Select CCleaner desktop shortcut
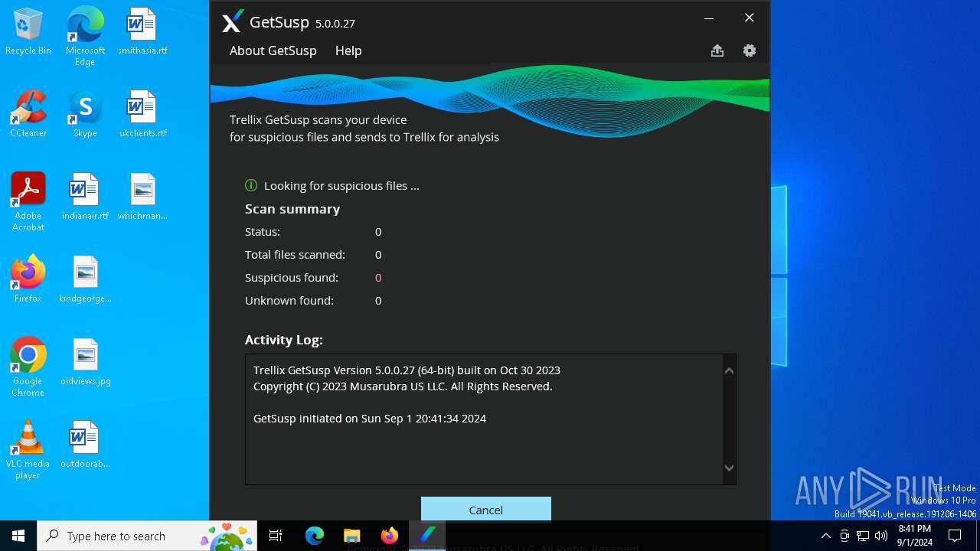Image resolution: width=980 pixels, height=551 pixels. tap(28, 114)
